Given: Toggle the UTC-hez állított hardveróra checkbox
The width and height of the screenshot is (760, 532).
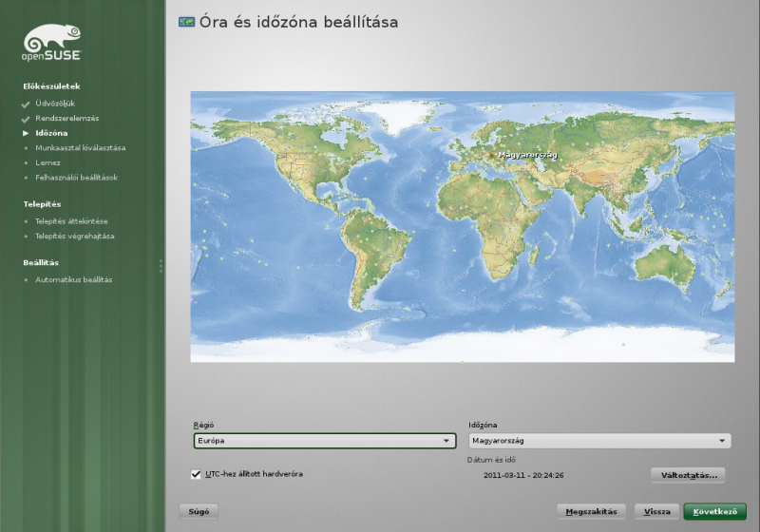Looking at the screenshot, I should 196,473.
